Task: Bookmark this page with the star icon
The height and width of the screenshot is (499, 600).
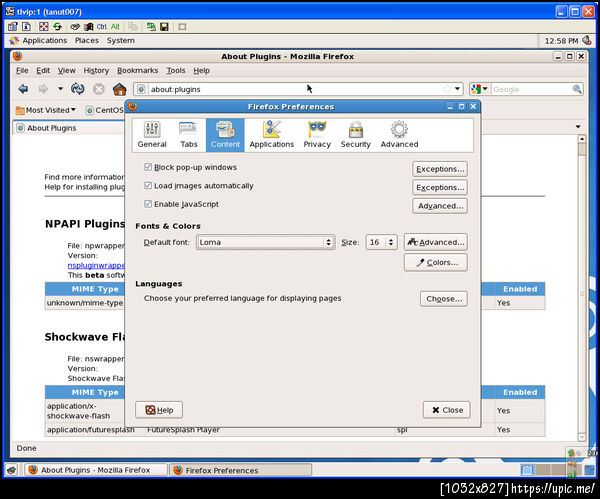Action: (447, 89)
